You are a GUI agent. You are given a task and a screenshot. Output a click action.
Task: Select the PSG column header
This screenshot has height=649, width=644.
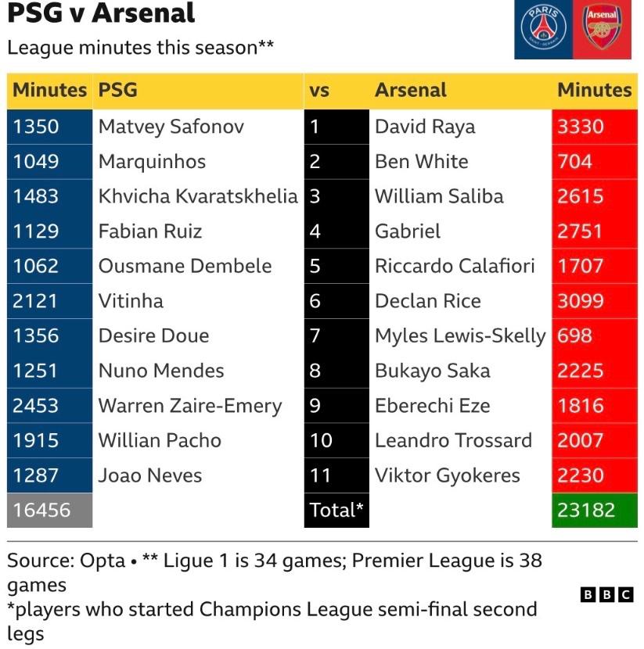click(x=117, y=90)
